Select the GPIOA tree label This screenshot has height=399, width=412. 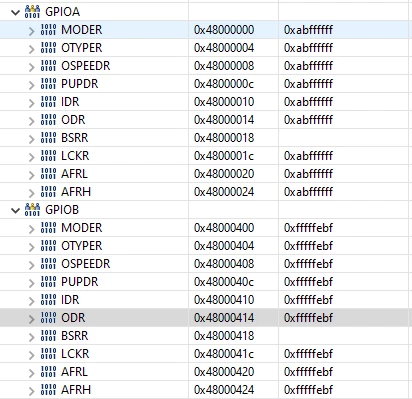click(63, 12)
